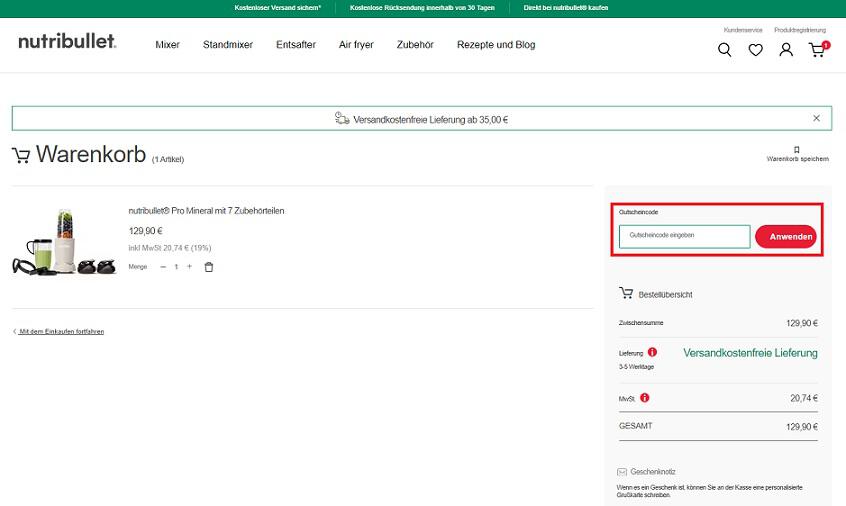Decrease quantity with the minus button
Image resolution: width=846 pixels, height=506 pixels.
(x=163, y=267)
